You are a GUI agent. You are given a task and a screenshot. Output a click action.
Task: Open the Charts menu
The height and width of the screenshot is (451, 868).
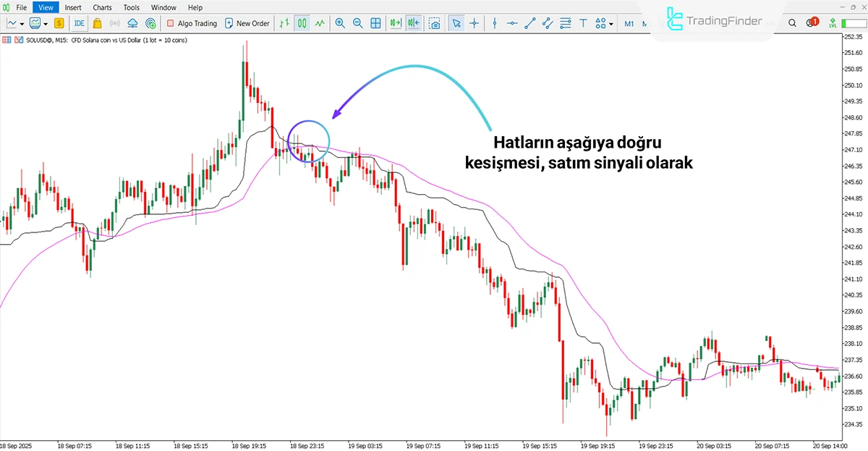tap(102, 7)
